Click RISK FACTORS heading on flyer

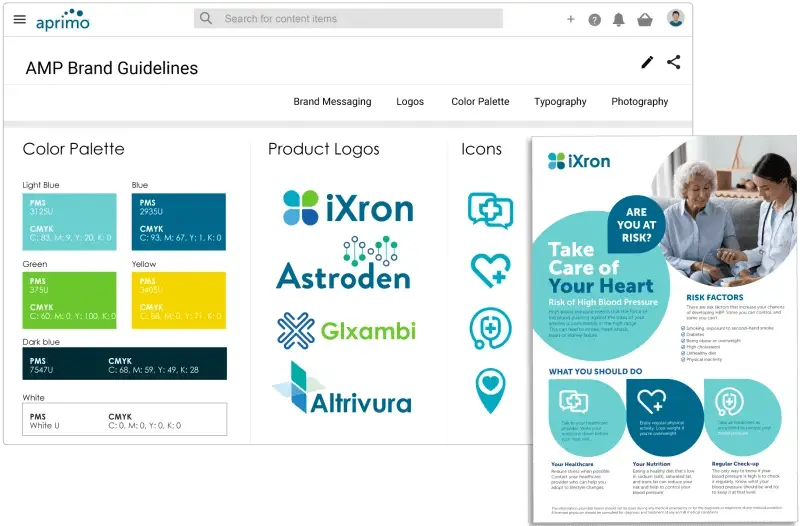pyautogui.click(x=714, y=297)
